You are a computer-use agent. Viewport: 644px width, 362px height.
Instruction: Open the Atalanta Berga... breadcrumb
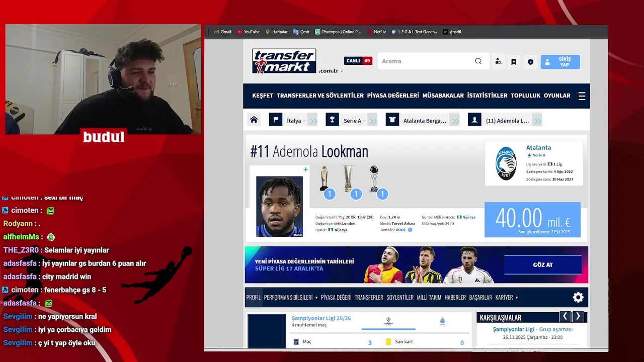[x=425, y=121]
